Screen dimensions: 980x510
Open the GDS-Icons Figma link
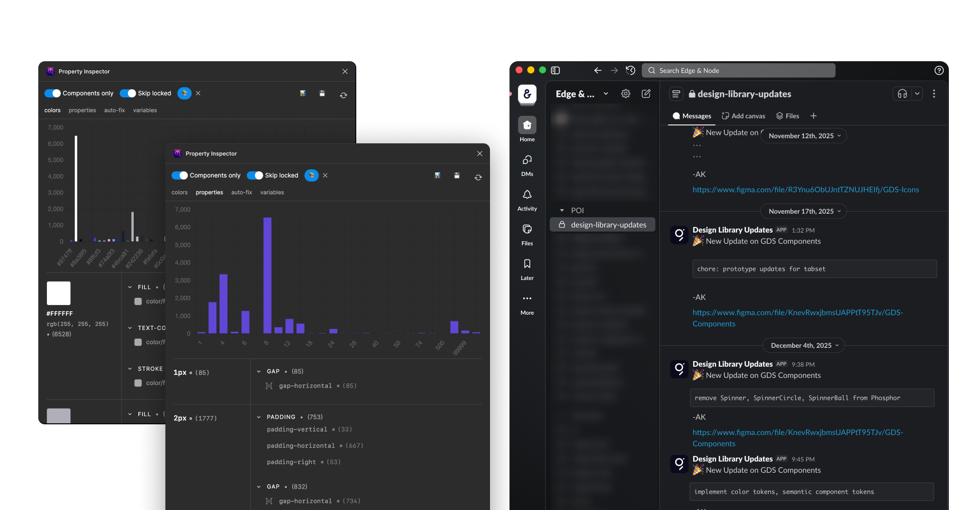click(x=805, y=190)
